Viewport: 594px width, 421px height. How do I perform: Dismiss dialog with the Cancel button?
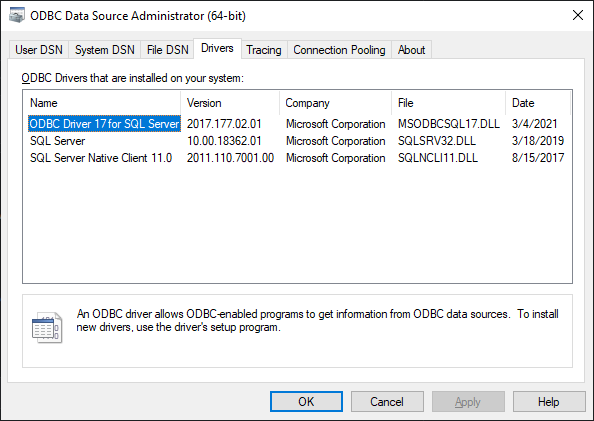coord(387,402)
